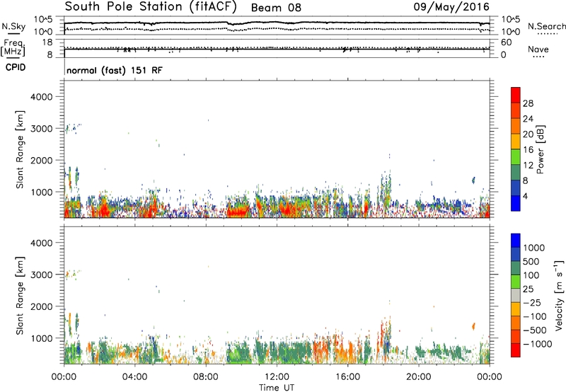
Task: Click the top-left '10^5' noise axis label
Action: point(43,19)
